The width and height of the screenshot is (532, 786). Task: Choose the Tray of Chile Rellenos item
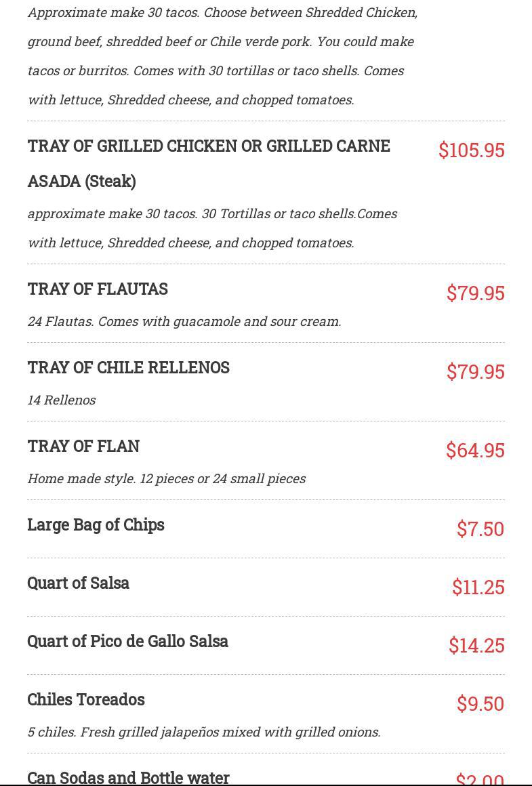[129, 368]
